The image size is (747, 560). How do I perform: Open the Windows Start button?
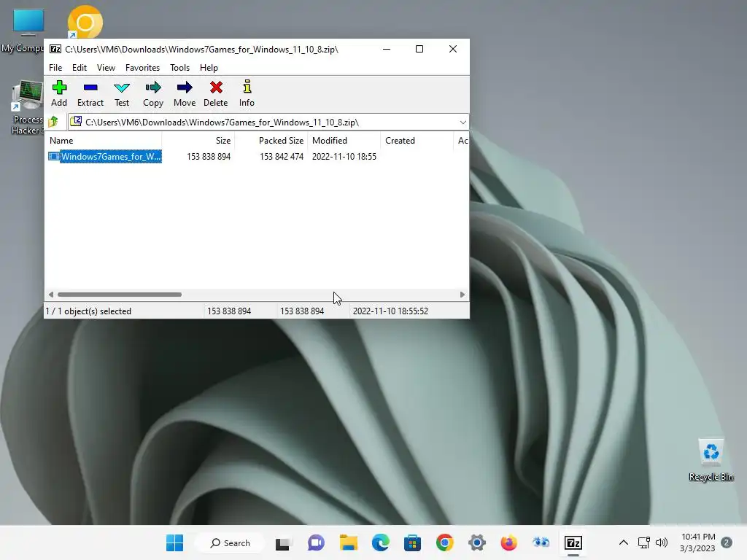pos(174,542)
